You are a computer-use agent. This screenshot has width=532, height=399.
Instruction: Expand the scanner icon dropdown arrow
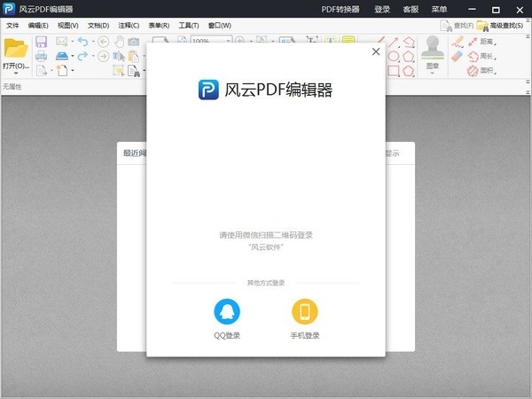pyautogui.click(x=73, y=56)
